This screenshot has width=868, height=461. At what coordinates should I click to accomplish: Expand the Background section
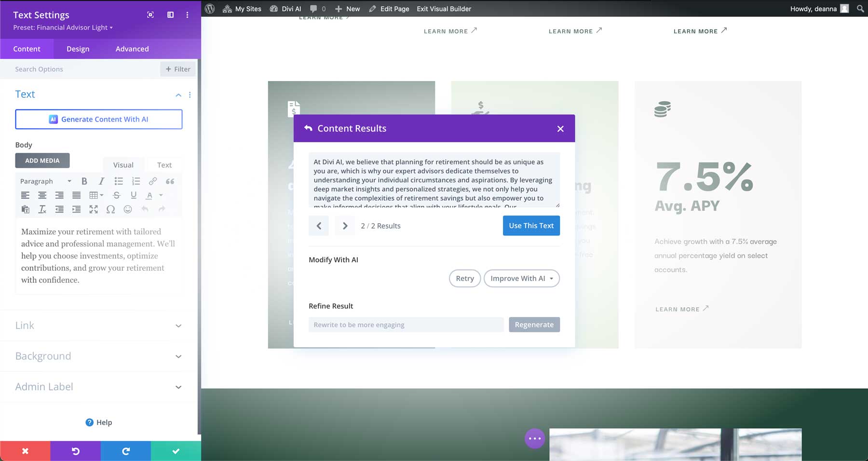pyautogui.click(x=98, y=356)
